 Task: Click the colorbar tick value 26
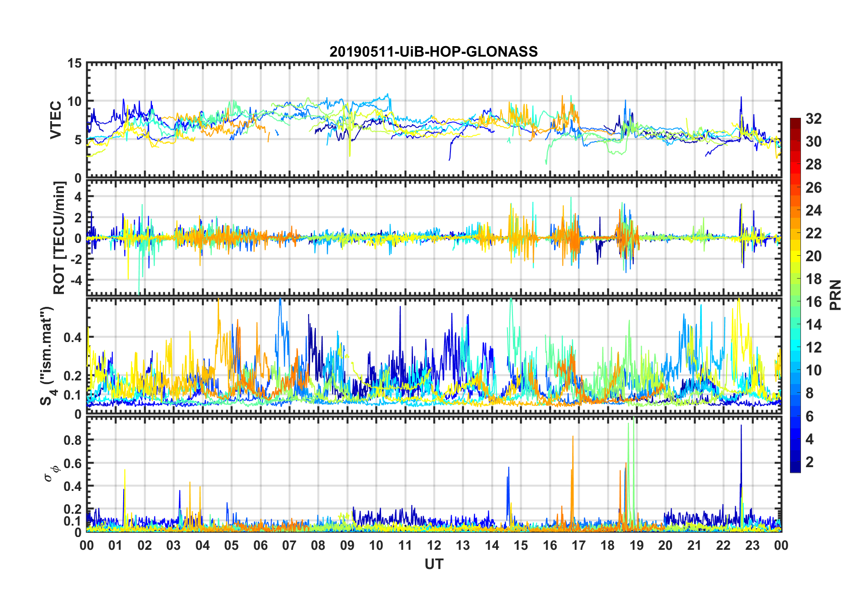click(814, 188)
